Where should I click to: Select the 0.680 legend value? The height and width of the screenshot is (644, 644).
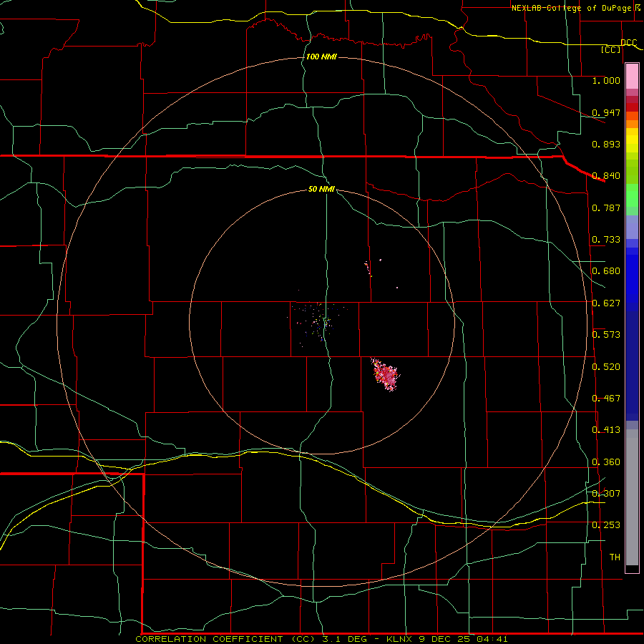pos(606,271)
